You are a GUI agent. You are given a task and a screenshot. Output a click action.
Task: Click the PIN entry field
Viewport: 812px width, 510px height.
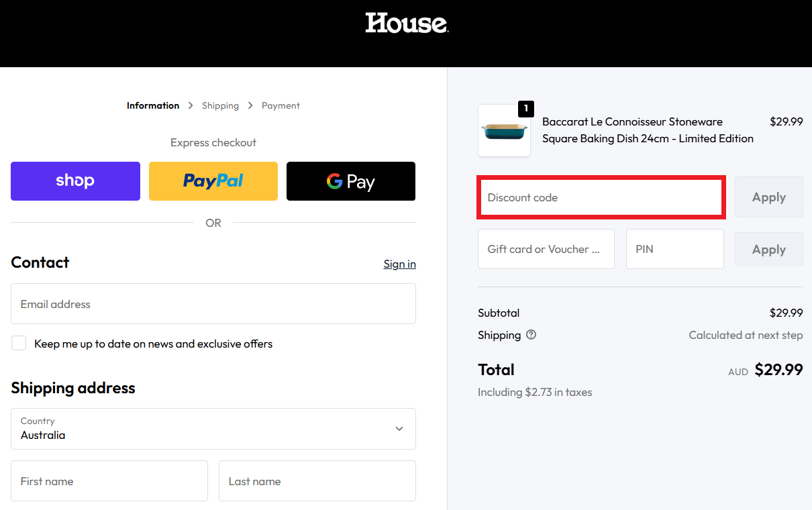[x=674, y=249]
